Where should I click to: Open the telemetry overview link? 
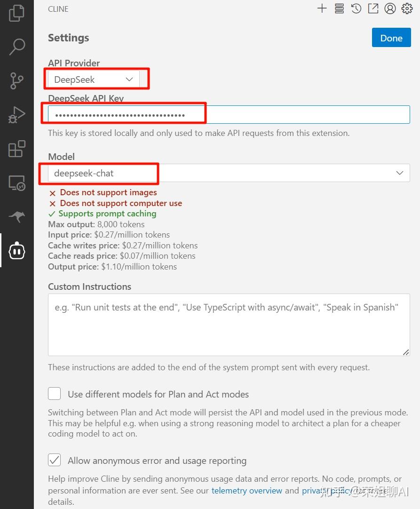pos(247,491)
